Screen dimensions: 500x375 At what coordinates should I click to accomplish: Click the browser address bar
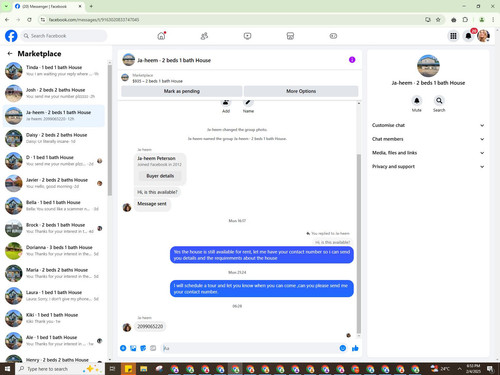click(230, 20)
